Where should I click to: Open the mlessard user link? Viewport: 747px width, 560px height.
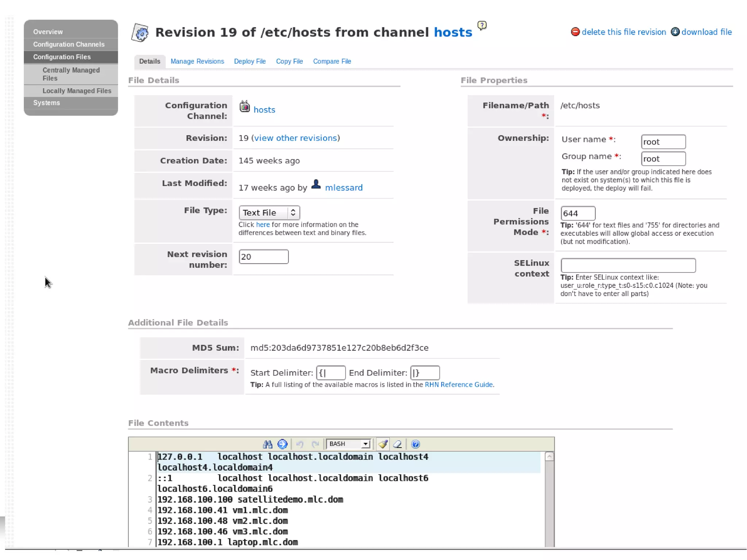coord(344,188)
